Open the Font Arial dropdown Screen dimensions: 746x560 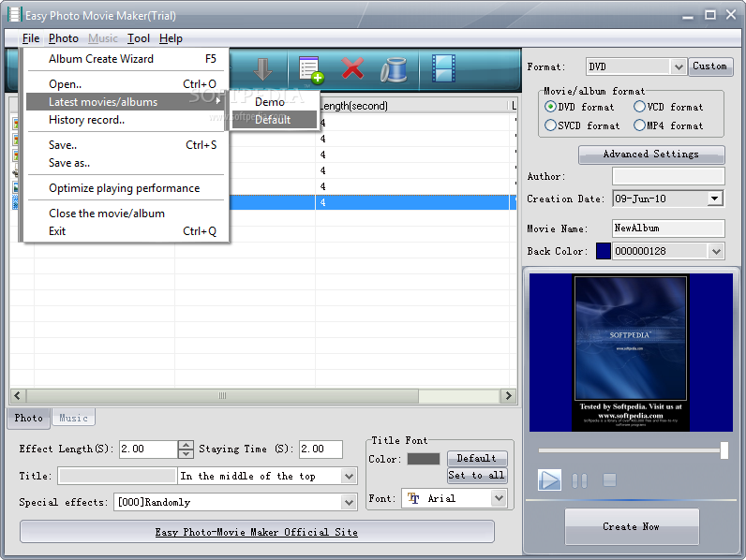coord(499,498)
